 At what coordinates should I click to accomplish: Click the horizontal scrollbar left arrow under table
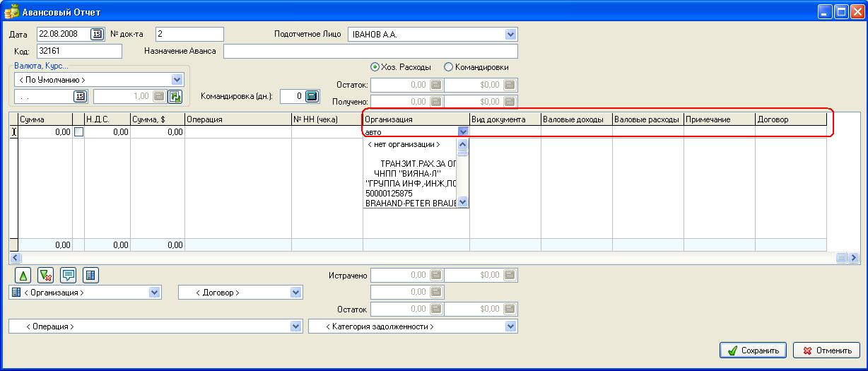(13, 258)
